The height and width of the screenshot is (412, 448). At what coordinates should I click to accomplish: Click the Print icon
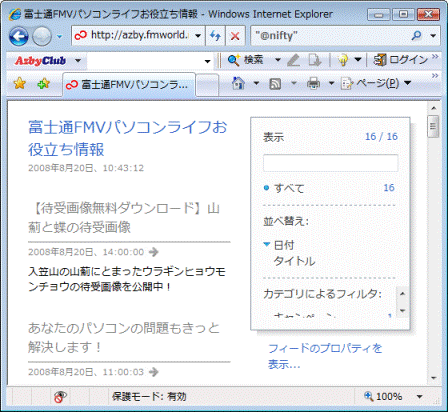[313, 83]
